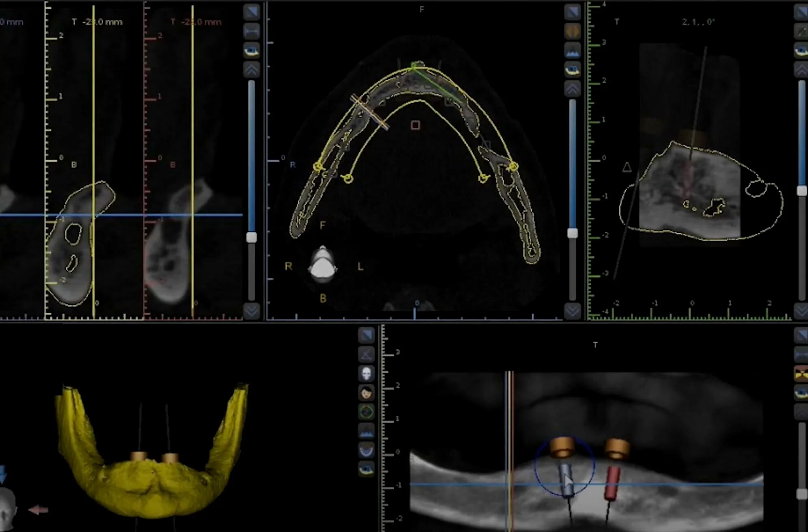
Task: Click double chevron down below cross-section slider
Action: [x=252, y=311]
